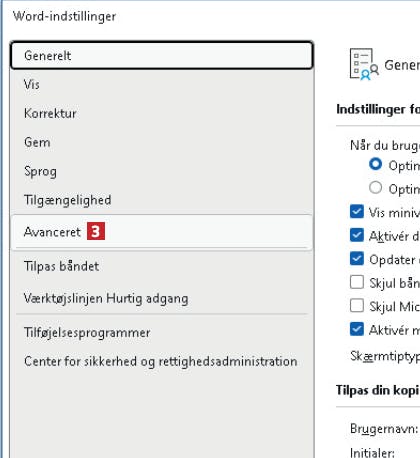Open Center for sikkerhed og rettighedsadministration

pos(162,361)
